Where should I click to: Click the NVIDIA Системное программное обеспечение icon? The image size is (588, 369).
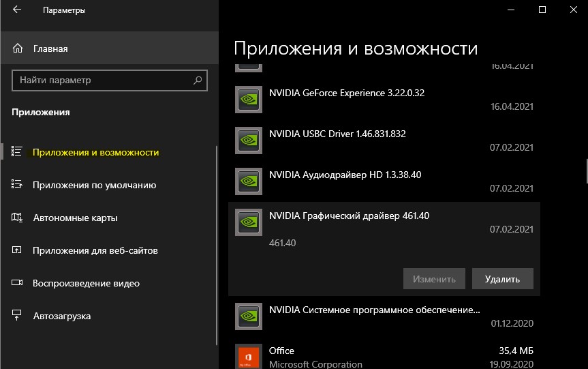click(x=249, y=316)
